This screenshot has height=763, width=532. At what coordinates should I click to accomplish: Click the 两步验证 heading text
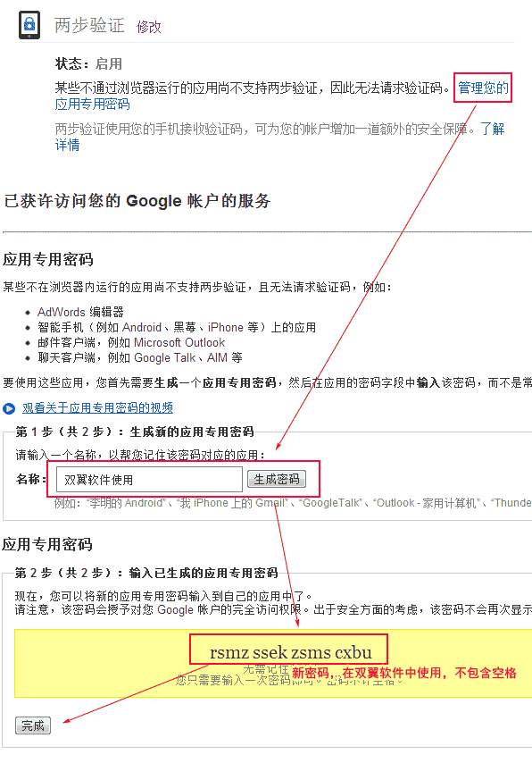click(89, 25)
